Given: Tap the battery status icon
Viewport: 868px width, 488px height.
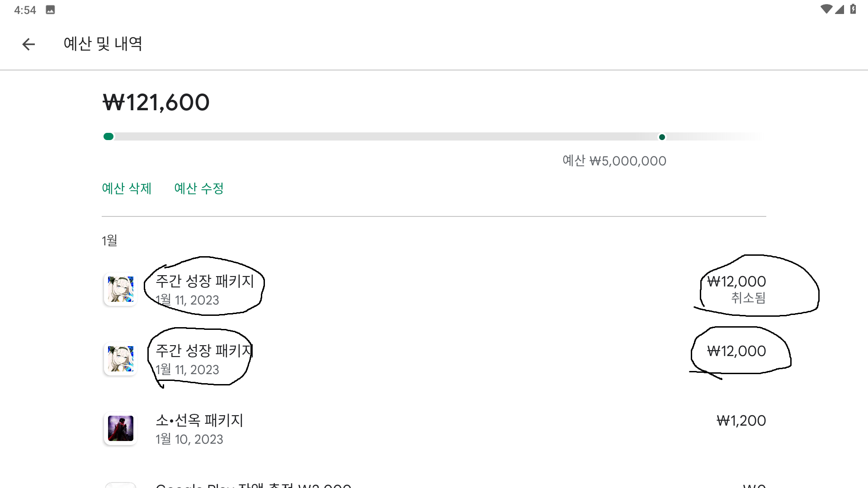Looking at the screenshot, I should pyautogui.click(x=853, y=9).
